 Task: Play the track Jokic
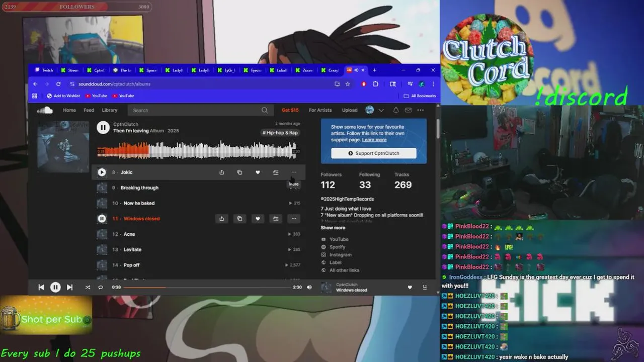(102, 172)
